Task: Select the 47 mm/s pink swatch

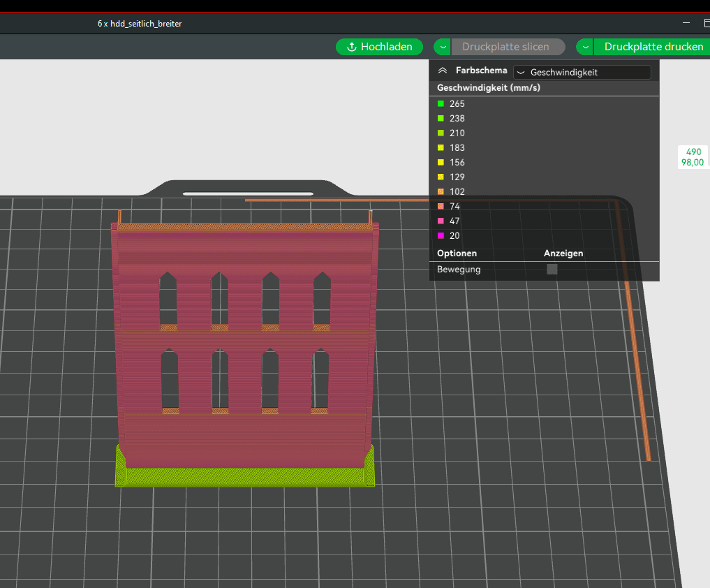Action: (441, 221)
